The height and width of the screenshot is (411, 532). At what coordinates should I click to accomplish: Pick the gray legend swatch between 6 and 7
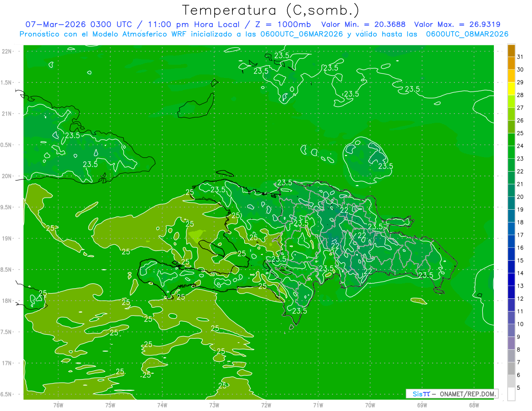click(511, 368)
